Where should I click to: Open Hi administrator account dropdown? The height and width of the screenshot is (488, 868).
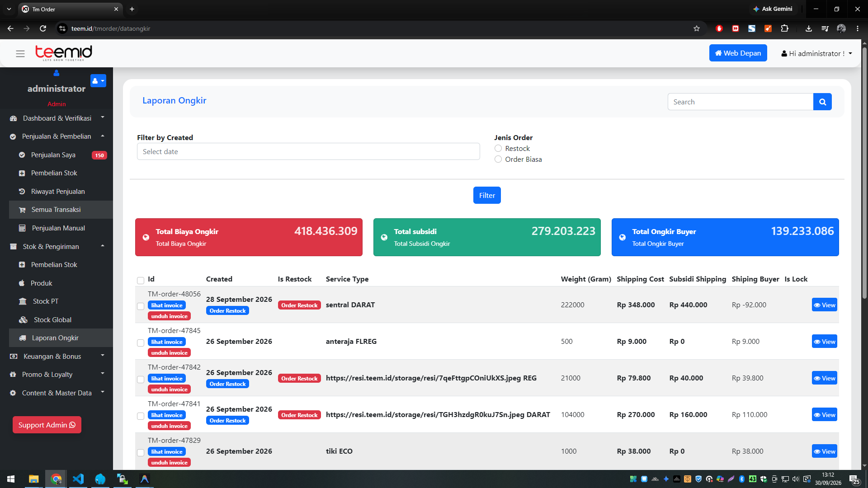[816, 53]
